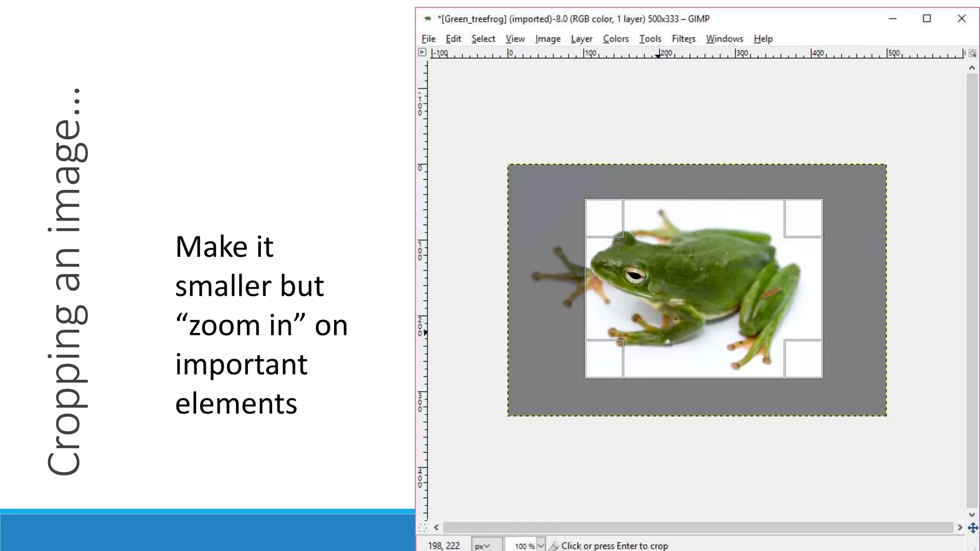Image resolution: width=980 pixels, height=551 pixels.
Task: Click 'Click or press Enter to crop' status text
Action: (x=614, y=546)
